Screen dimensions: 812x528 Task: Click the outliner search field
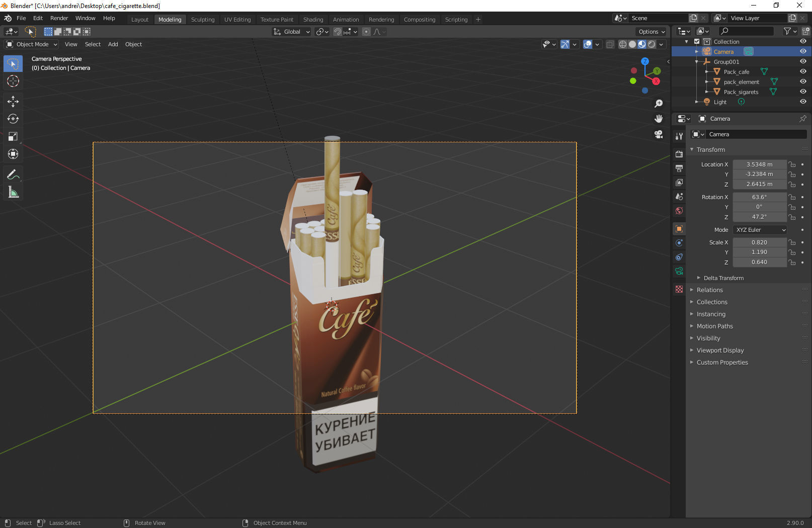(746, 31)
